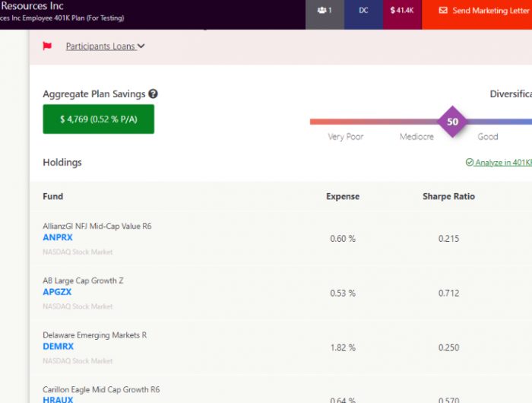Open the APGZX fund ticker link

58,292
